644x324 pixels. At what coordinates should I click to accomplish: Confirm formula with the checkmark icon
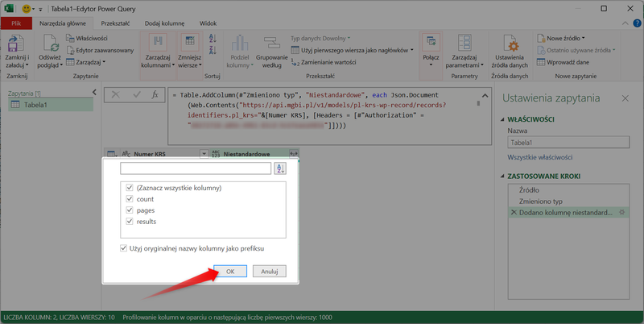(136, 95)
